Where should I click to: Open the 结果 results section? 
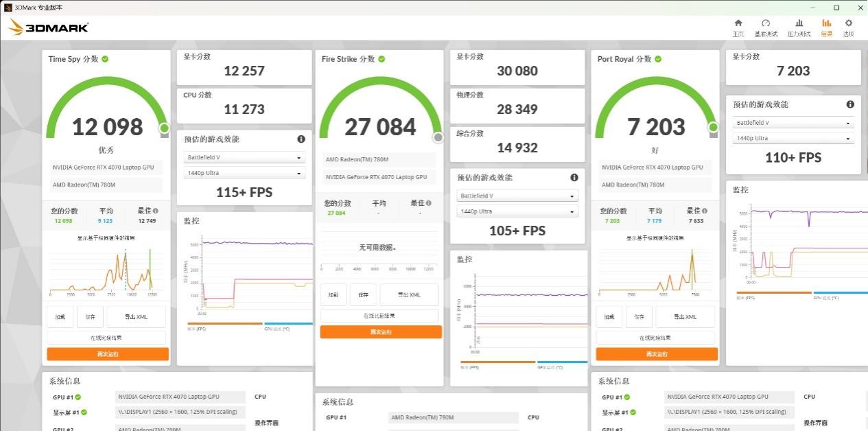pos(827,27)
